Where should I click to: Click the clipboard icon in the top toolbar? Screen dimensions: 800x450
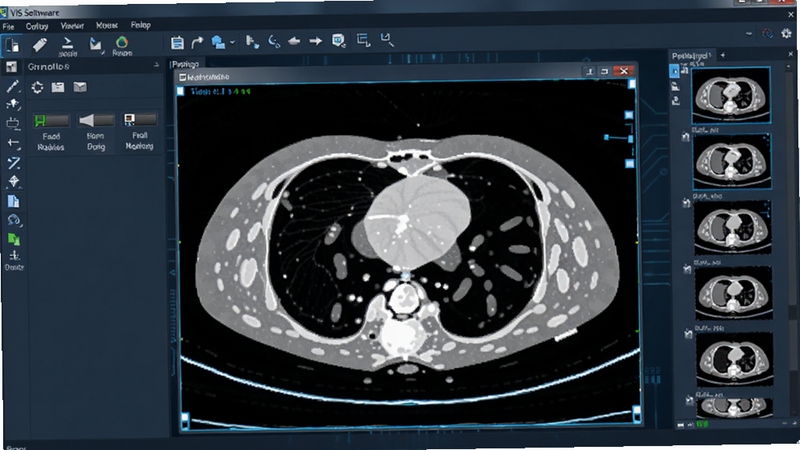(x=177, y=42)
